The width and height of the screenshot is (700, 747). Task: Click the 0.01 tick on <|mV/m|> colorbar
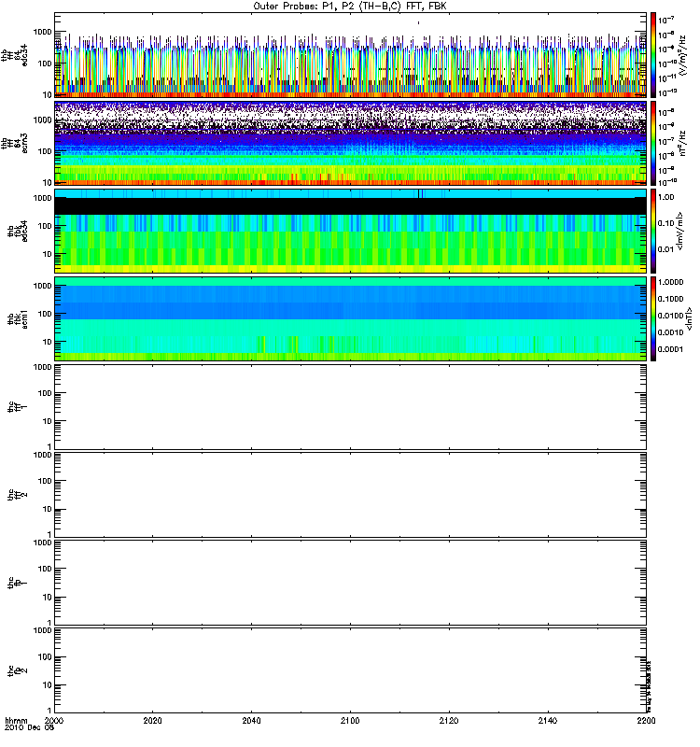(x=666, y=248)
